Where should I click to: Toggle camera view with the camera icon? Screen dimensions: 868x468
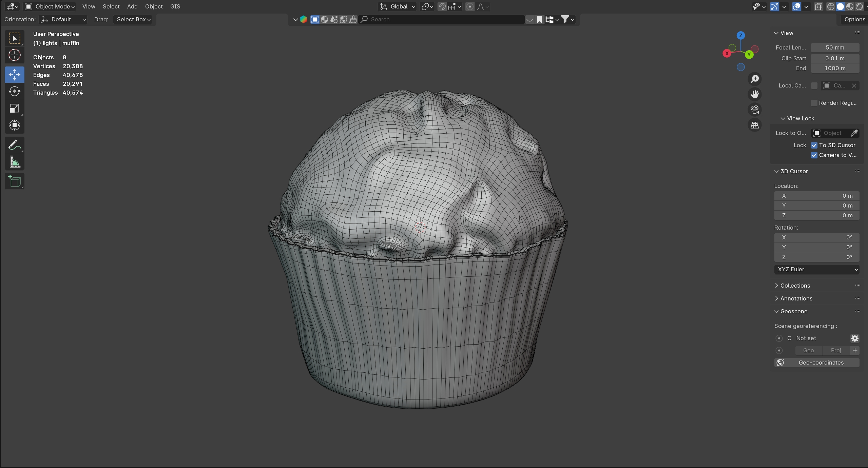755,110
